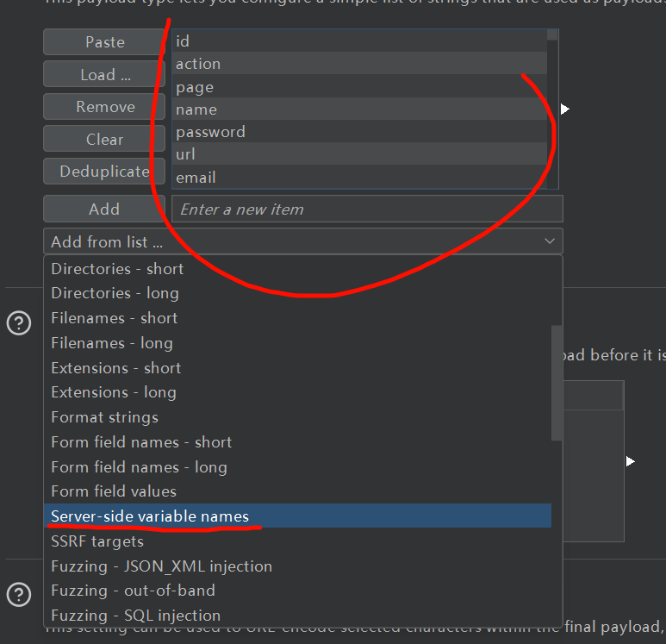Choose 'Fuzzing - SQL injection' option
Viewport: 666px width, 644px height.
tap(135, 616)
